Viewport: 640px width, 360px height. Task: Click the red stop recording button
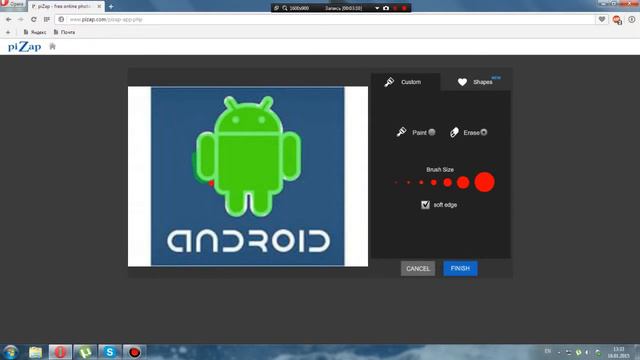pos(404,8)
